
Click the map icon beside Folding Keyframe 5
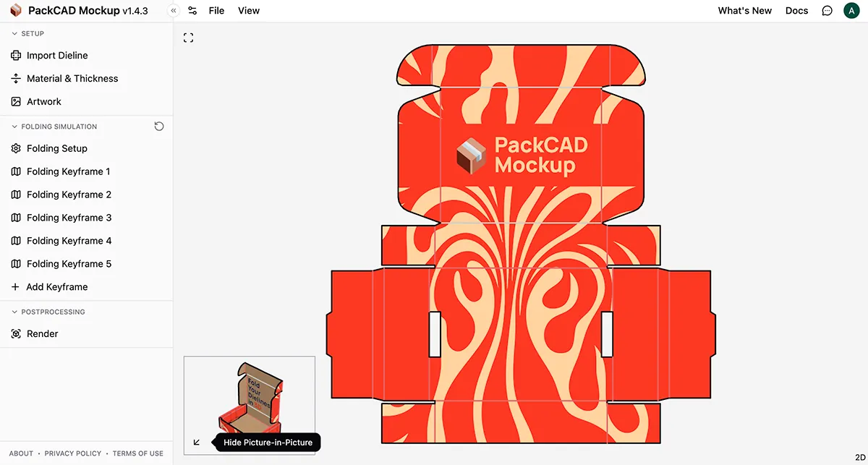16,264
